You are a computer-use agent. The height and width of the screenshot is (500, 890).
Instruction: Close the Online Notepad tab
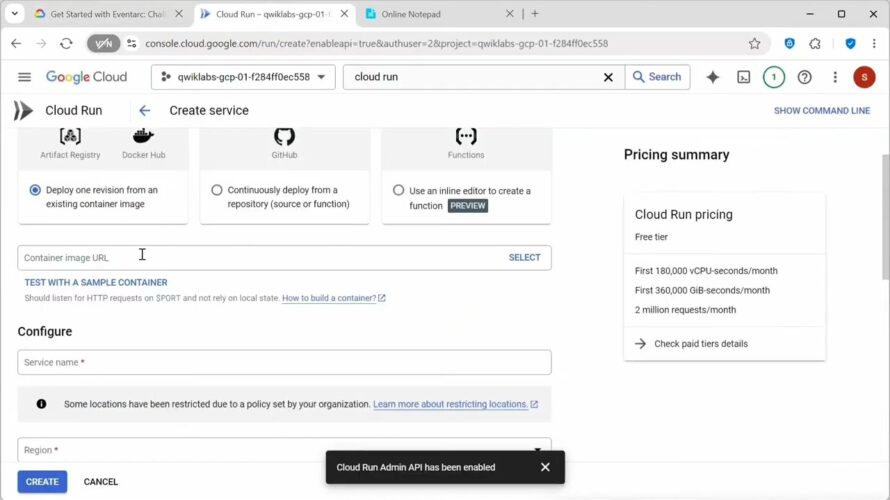pos(509,14)
